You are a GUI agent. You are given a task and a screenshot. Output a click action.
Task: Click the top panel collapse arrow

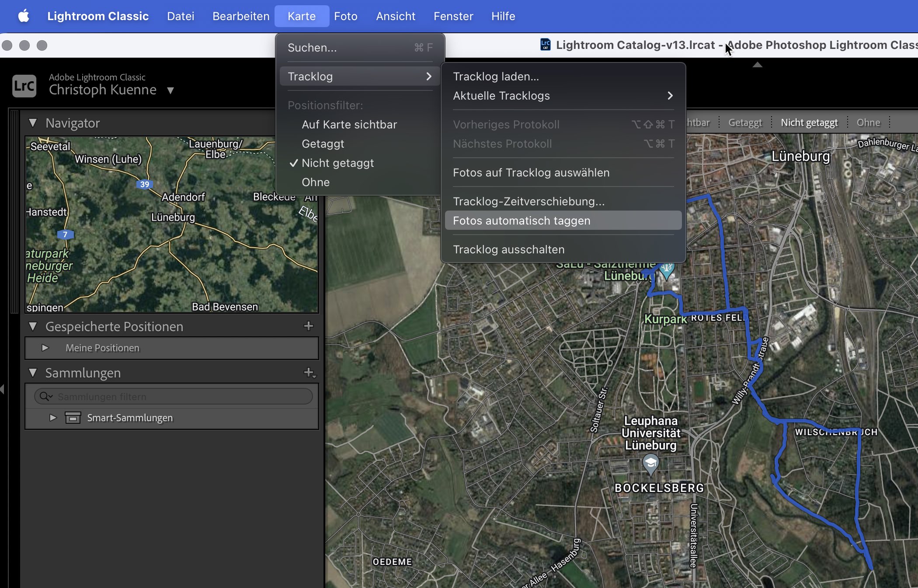click(757, 65)
